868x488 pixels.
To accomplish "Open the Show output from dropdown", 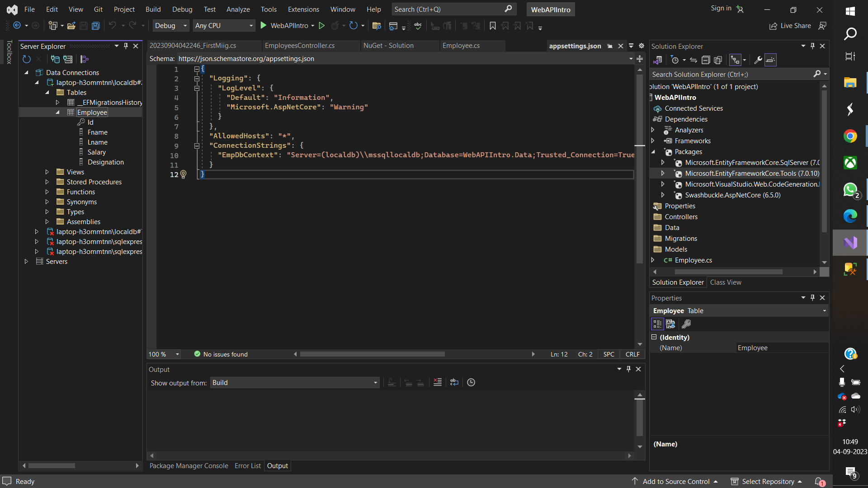I will coord(375,383).
